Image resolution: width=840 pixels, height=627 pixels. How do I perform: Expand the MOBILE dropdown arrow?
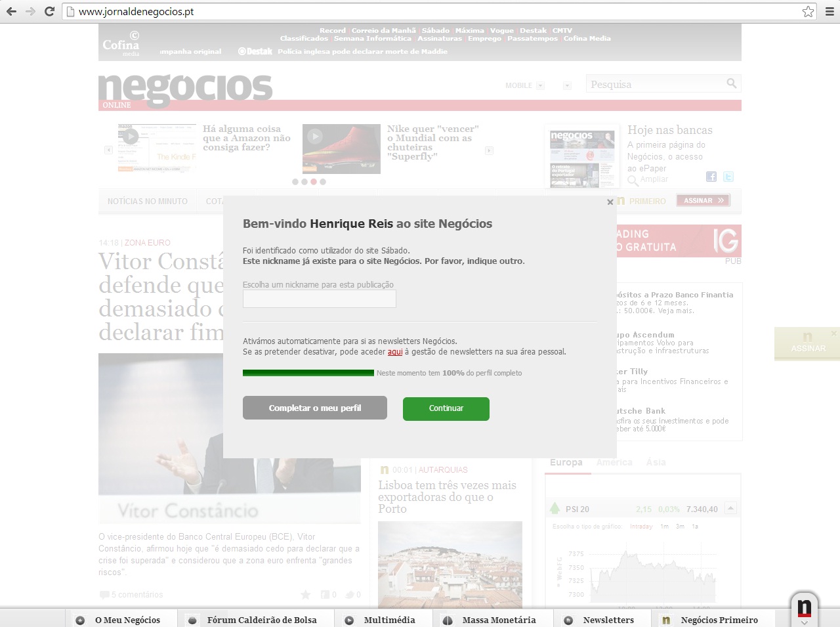541,86
